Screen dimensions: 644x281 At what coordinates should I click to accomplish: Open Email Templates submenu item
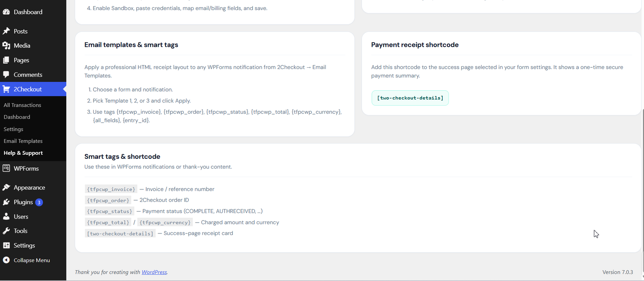pos(23,141)
